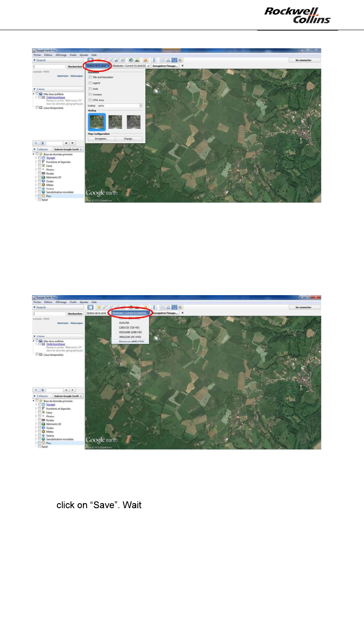Image resolution: width=364 pixels, height=620 pixels.
Task: Click the Sunlight icon in the Options panel screenshot
Action: point(137,60)
